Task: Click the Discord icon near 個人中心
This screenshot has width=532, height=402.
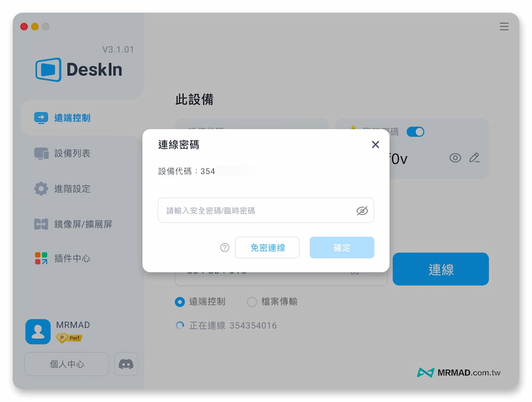Action: click(x=126, y=364)
